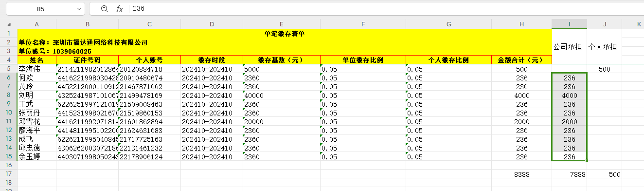Click account number 21499478169

pyautogui.click(x=149, y=95)
